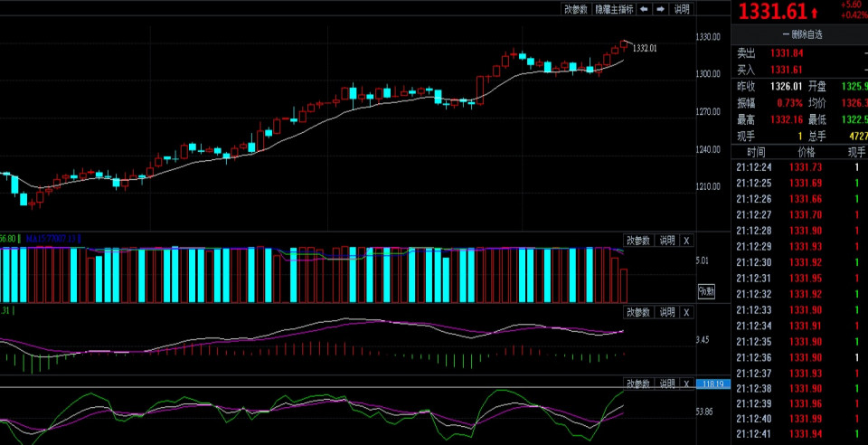Image resolution: width=868 pixels, height=445 pixels.
Task: Open 改参数 for the main candlestick chart
Action: pos(576,9)
